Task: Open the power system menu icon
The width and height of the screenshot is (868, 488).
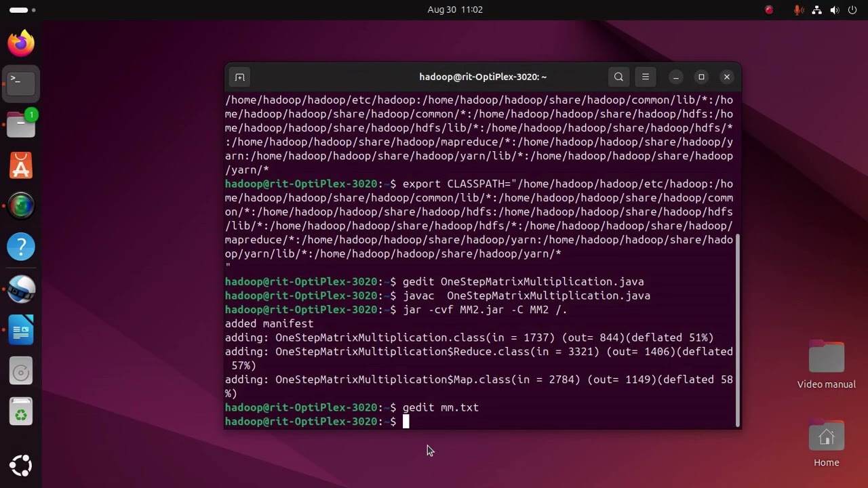Action: pyautogui.click(x=852, y=9)
